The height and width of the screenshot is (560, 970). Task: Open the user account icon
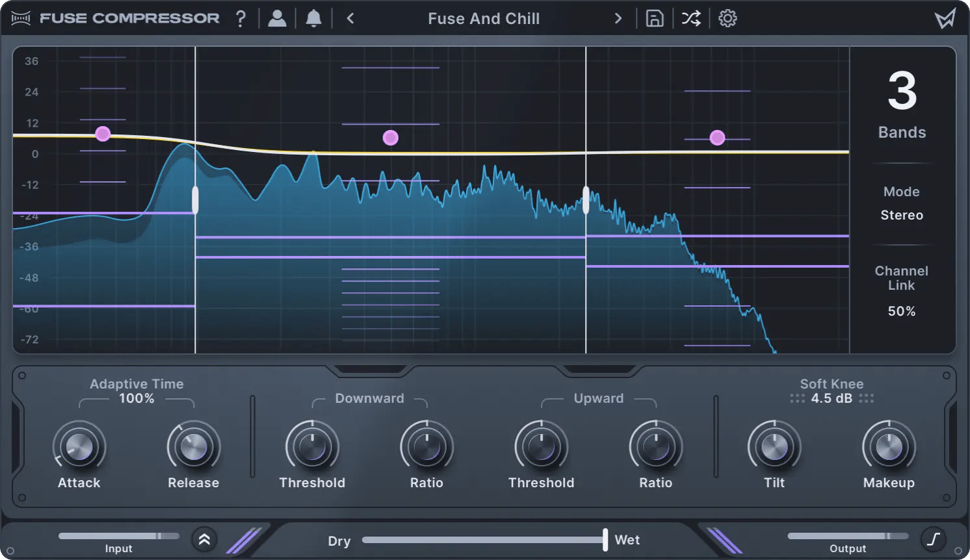point(278,18)
